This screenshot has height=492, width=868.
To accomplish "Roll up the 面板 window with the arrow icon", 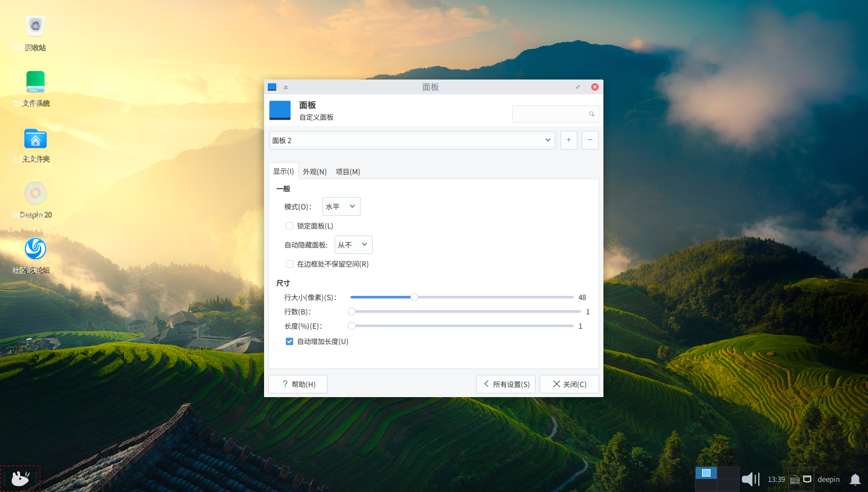I will 286,87.
